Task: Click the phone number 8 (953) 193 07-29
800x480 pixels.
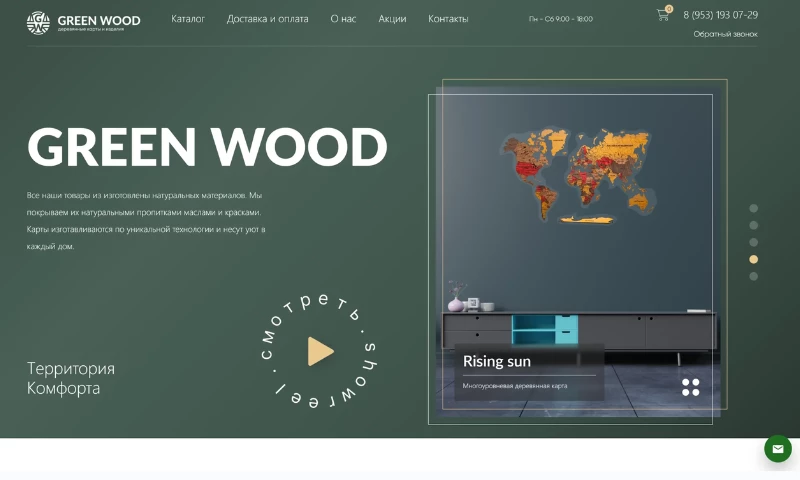Action: tap(720, 15)
